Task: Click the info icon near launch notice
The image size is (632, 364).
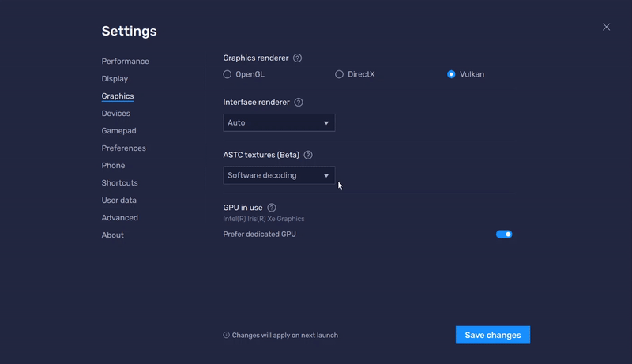Action: (x=227, y=336)
